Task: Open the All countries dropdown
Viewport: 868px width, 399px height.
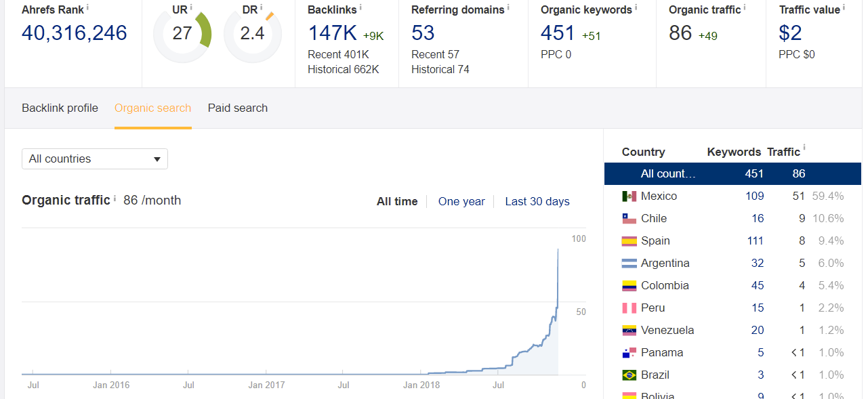Action: pyautogui.click(x=95, y=159)
